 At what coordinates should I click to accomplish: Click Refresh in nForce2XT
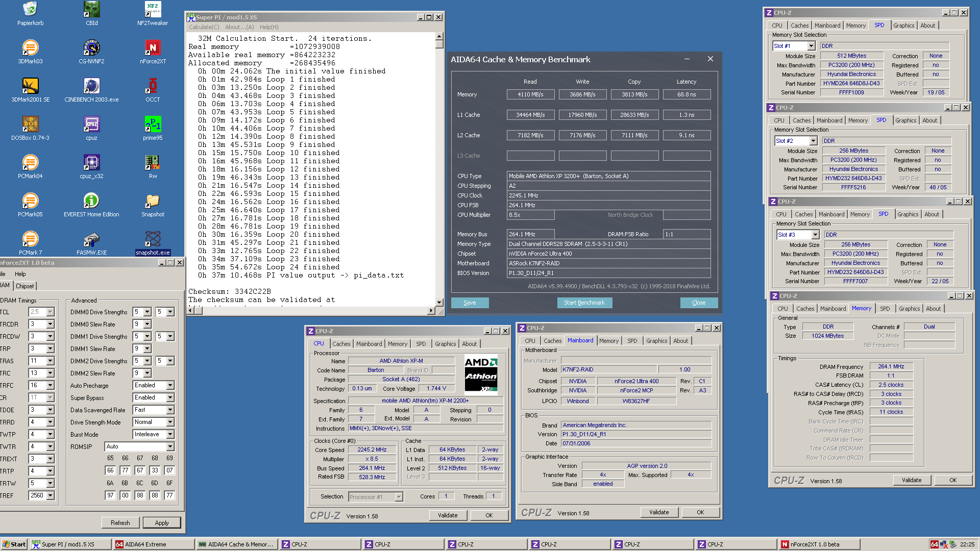[x=120, y=523]
